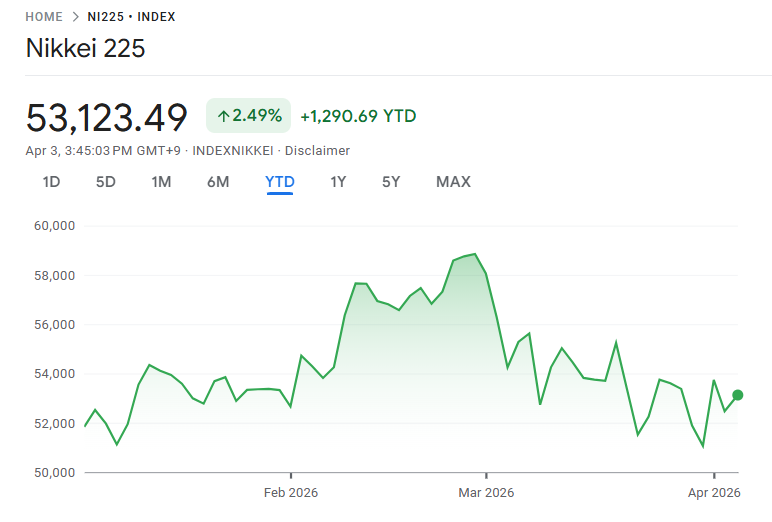Click the up arrow in percentage badge

point(224,116)
